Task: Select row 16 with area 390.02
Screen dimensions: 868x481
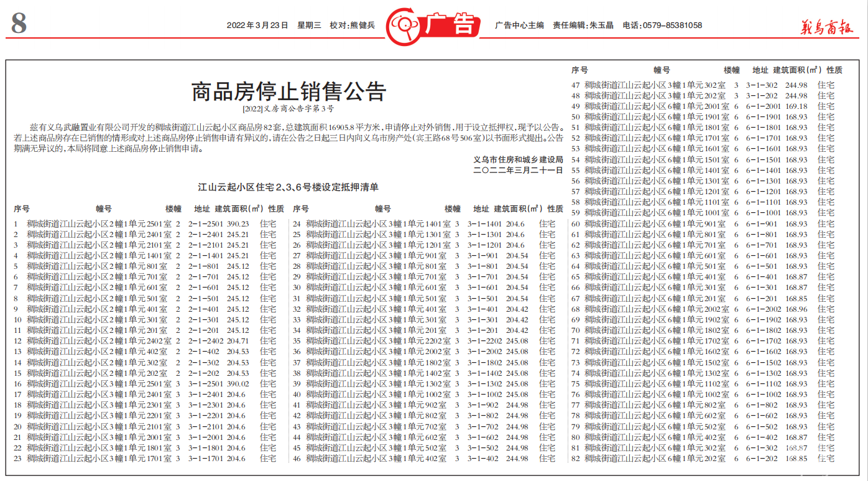Action: (238, 384)
